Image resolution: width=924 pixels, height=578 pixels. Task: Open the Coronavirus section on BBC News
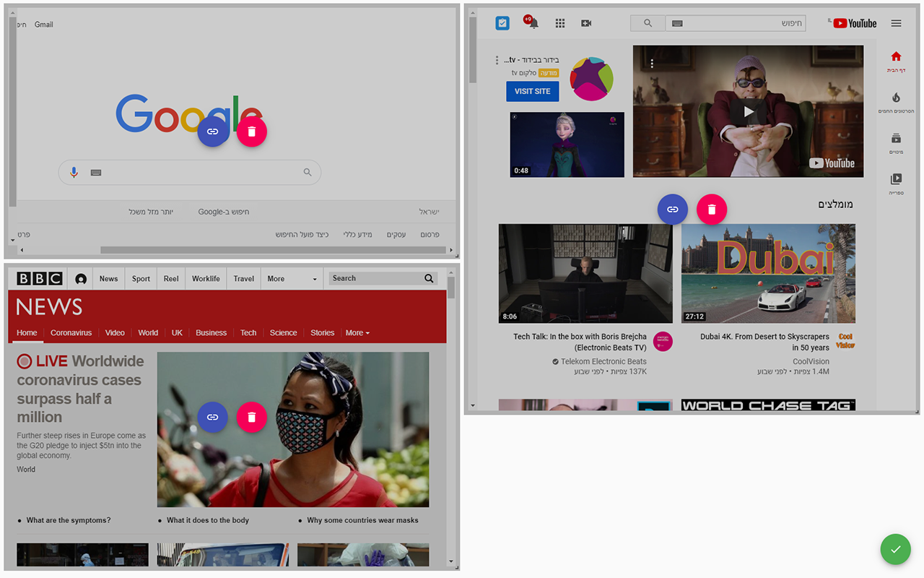point(71,332)
